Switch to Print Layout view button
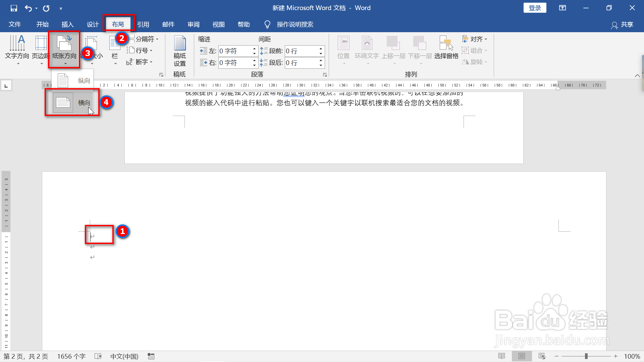This screenshot has width=644, height=362. [x=522, y=356]
